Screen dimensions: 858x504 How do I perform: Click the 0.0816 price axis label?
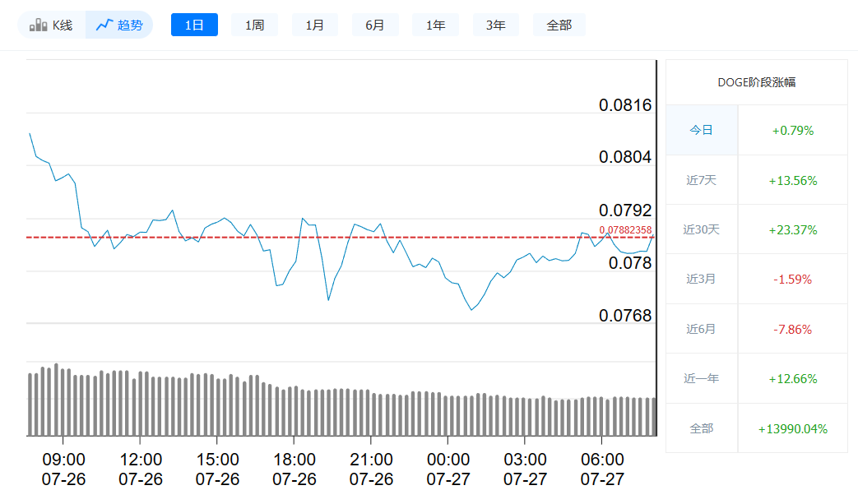point(625,105)
